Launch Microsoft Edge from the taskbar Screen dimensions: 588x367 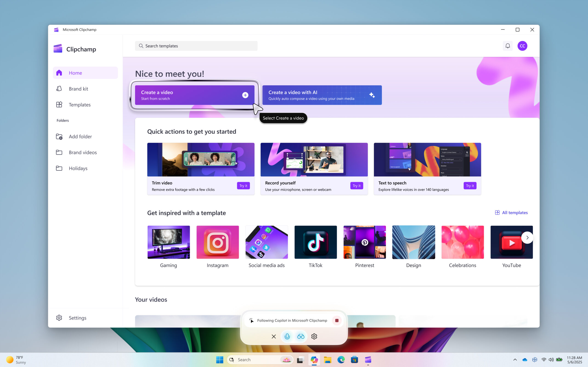pos(341,359)
